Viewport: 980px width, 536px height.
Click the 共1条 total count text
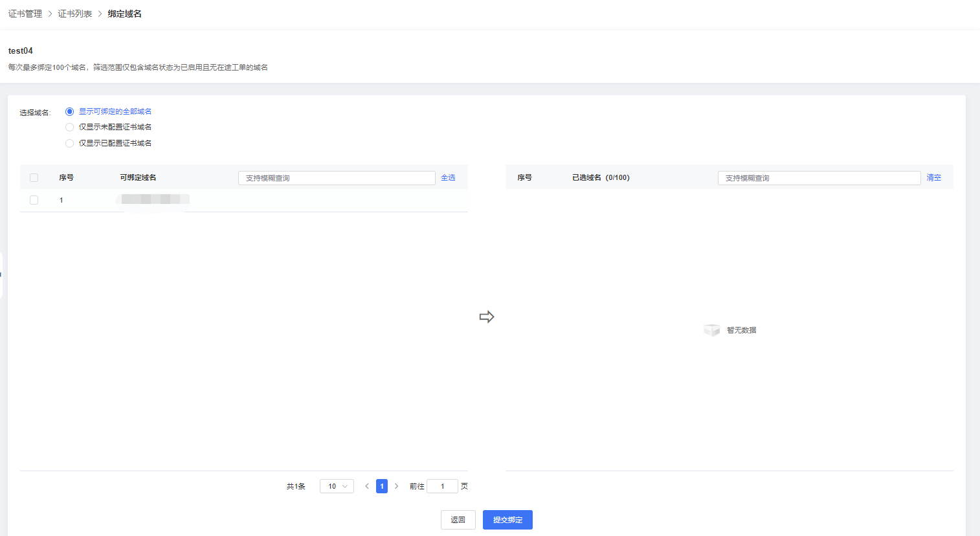tap(296, 486)
